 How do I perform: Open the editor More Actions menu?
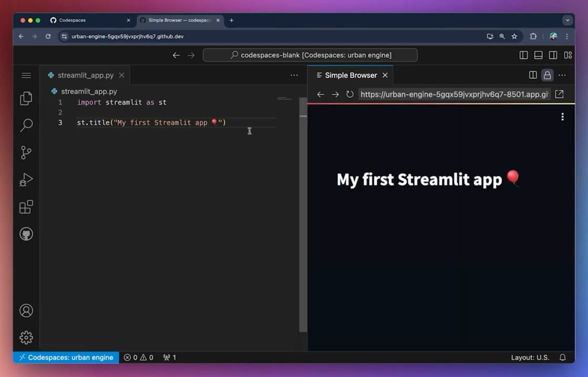click(x=294, y=75)
